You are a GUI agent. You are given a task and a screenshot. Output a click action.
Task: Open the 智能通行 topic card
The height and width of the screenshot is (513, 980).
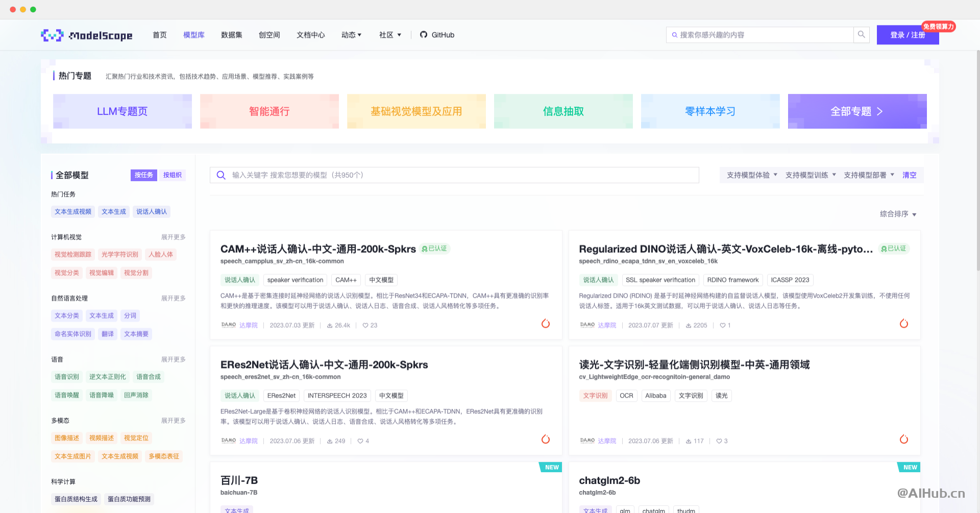pos(269,111)
